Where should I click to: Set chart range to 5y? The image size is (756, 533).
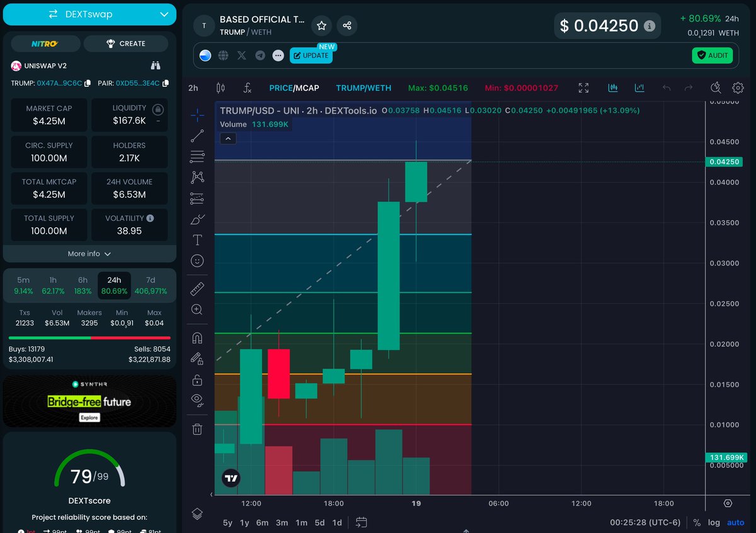pos(227,522)
